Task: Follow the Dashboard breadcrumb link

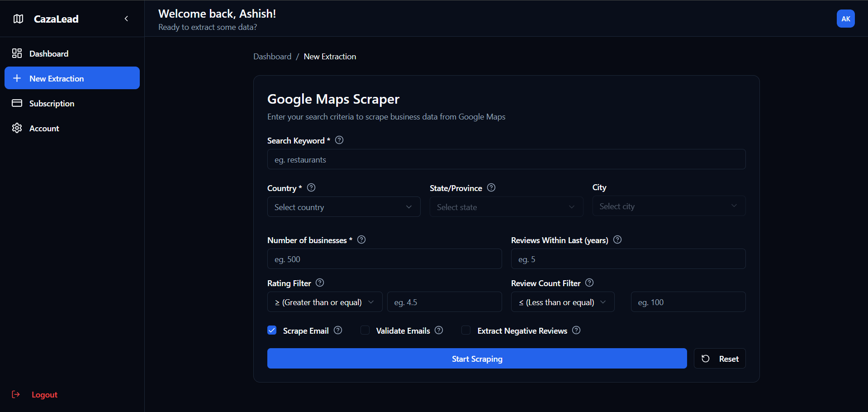Action: [x=272, y=56]
